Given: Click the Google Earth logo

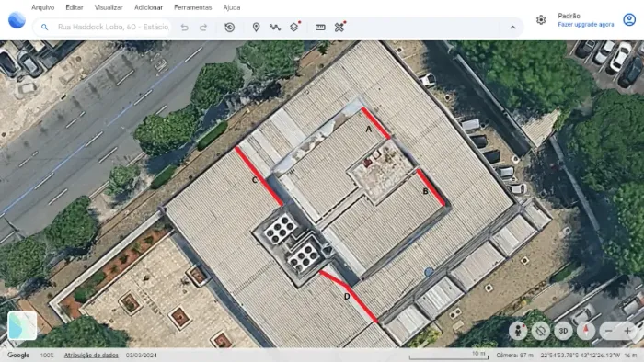Looking at the screenshot, I should click(x=17, y=20).
